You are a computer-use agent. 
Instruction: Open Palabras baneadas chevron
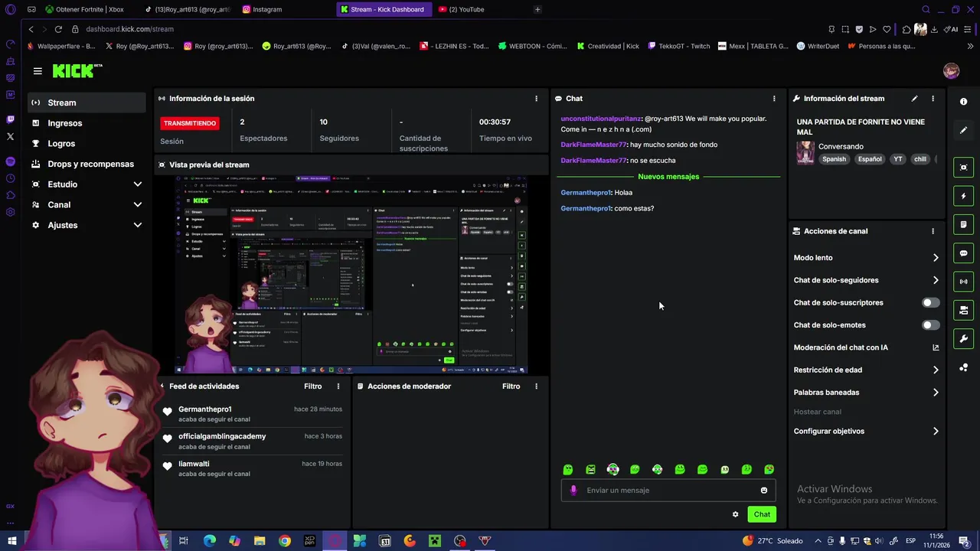click(x=936, y=393)
